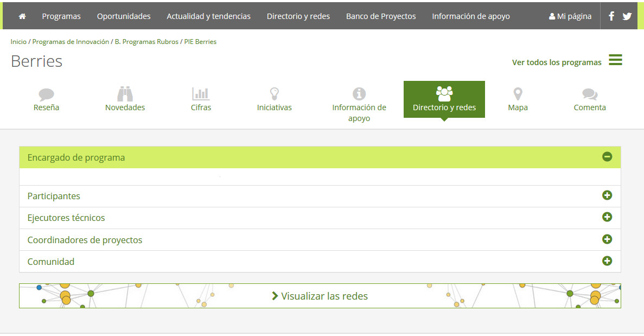This screenshot has width=644, height=336.
Task: Select the Novedades tab label
Action: 125,107
